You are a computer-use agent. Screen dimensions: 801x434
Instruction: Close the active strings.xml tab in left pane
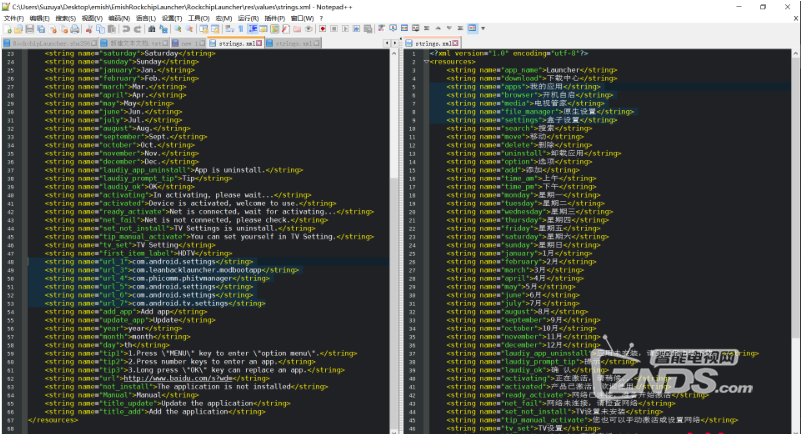pyautogui.click(x=258, y=44)
